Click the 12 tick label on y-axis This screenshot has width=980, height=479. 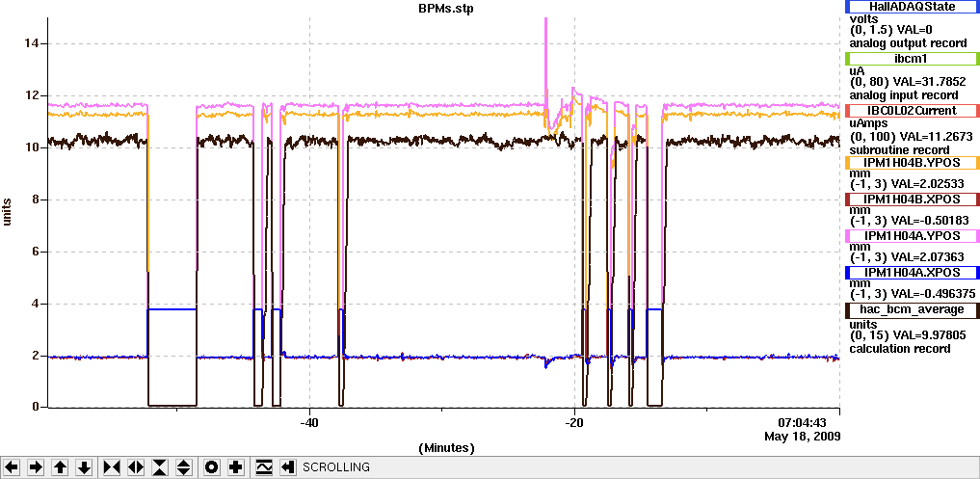pyautogui.click(x=31, y=95)
